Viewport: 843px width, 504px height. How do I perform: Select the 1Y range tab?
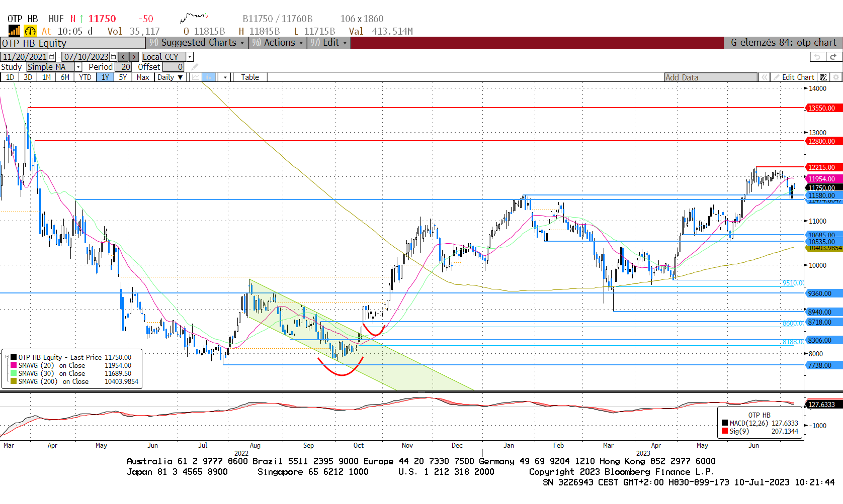[x=105, y=77]
